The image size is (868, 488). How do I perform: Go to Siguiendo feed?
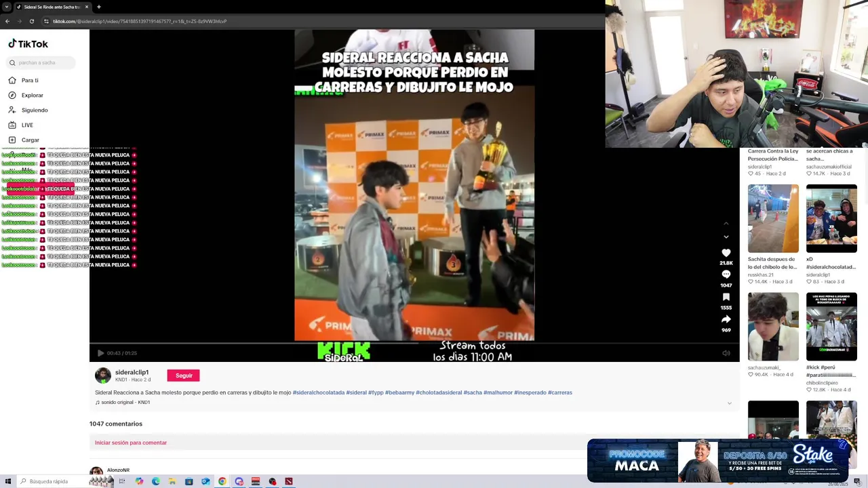(28, 110)
